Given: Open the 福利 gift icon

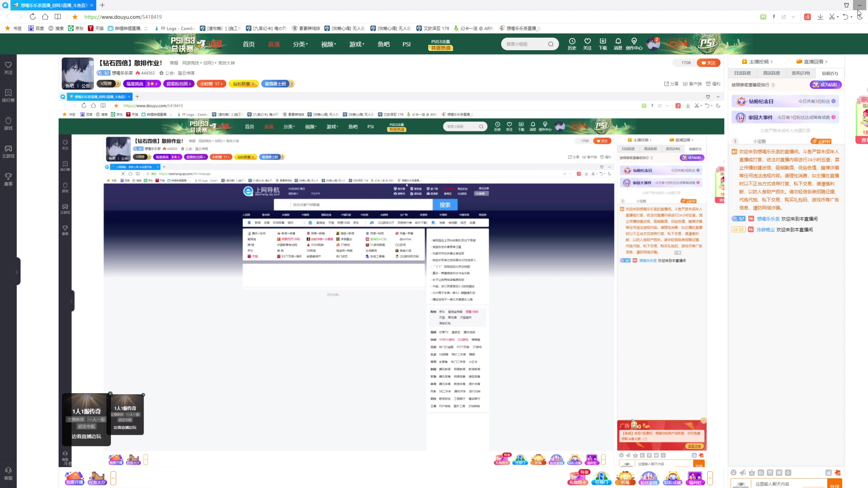Looking at the screenshot, I should (713, 84).
